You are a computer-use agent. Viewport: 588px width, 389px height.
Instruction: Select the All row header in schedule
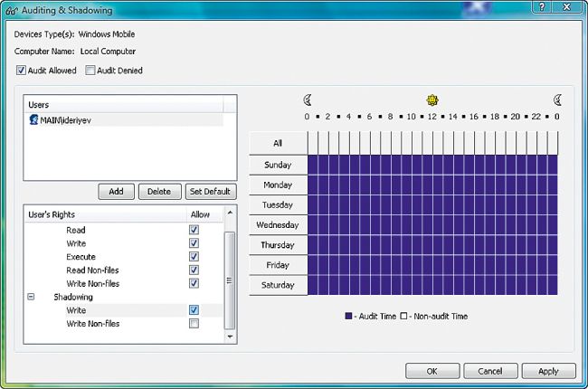(x=277, y=144)
